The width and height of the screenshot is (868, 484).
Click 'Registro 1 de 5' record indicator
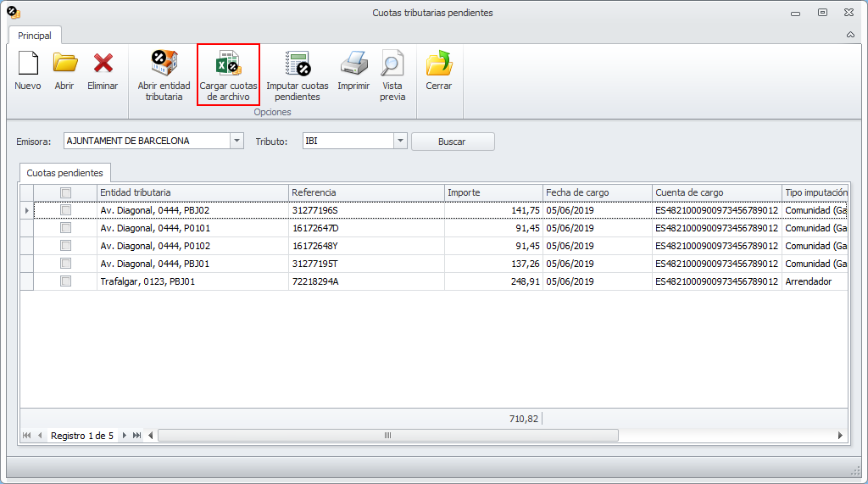click(82, 436)
